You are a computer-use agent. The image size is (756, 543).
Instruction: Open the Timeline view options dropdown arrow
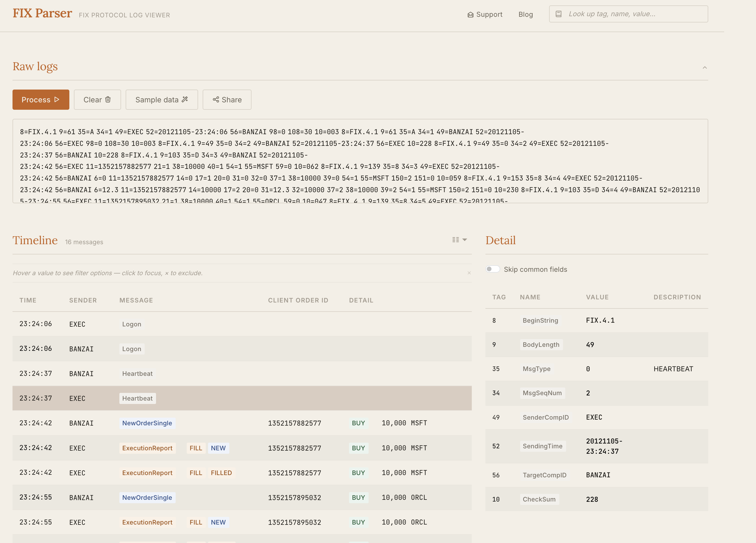465,240
